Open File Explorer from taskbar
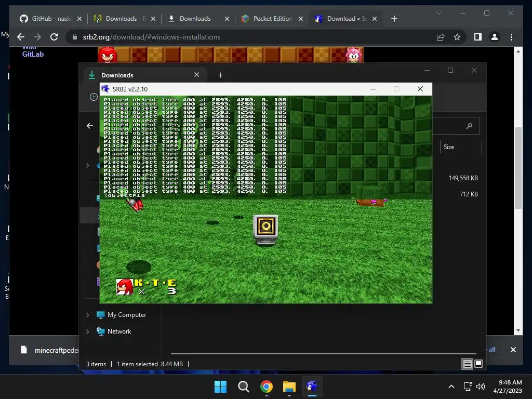532x399 pixels. point(289,387)
